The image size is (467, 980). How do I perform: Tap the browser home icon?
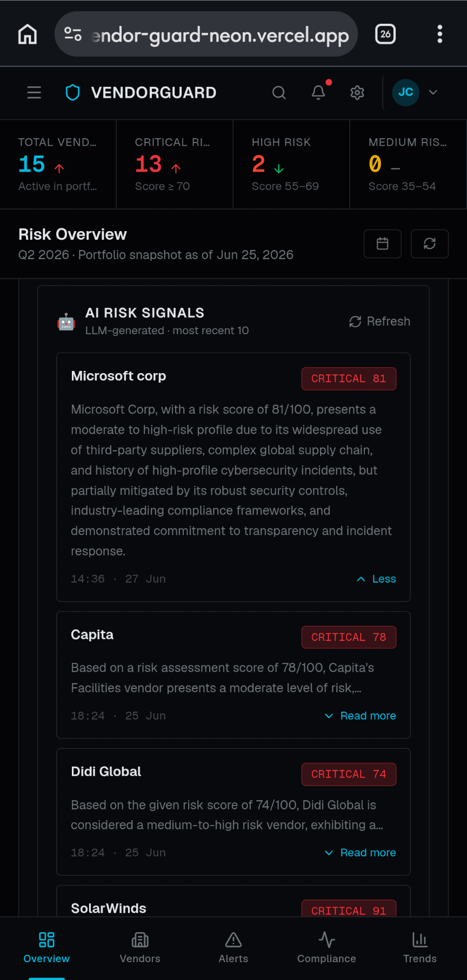[x=28, y=34]
